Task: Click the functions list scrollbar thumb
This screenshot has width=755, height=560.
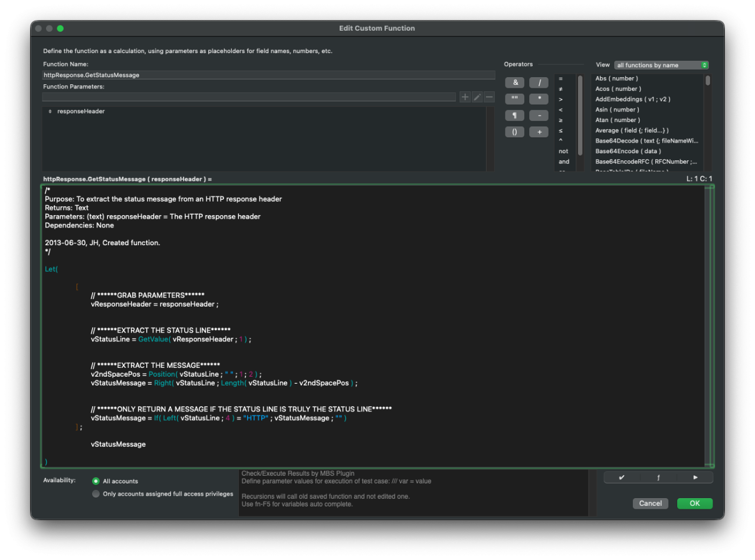Action: tap(707, 81)
